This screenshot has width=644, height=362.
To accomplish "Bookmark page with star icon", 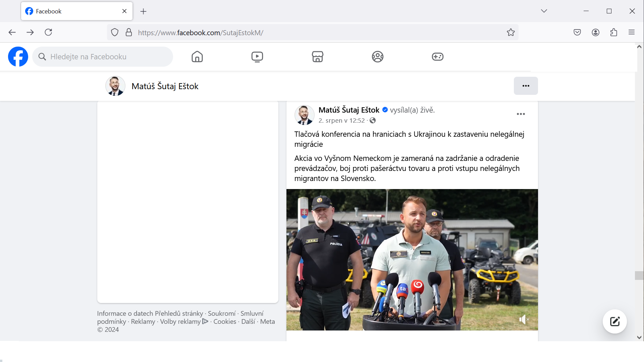I will coord(511,33).
